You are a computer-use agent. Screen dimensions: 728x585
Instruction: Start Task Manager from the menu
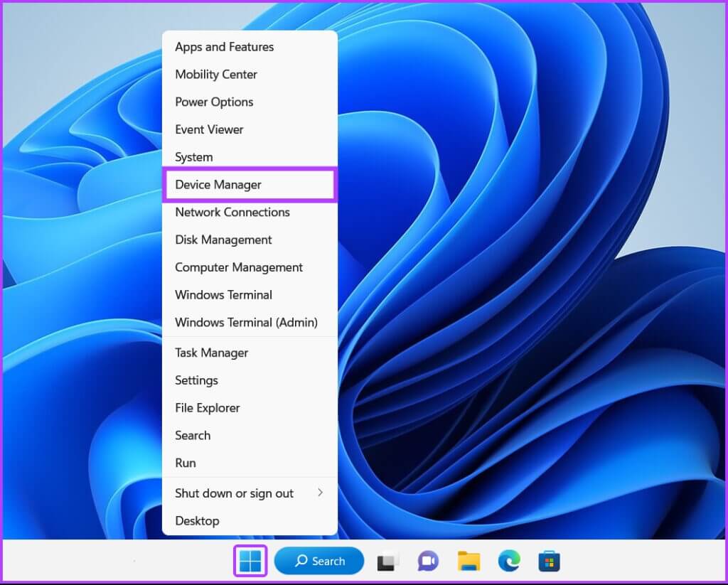pos(211,353)
